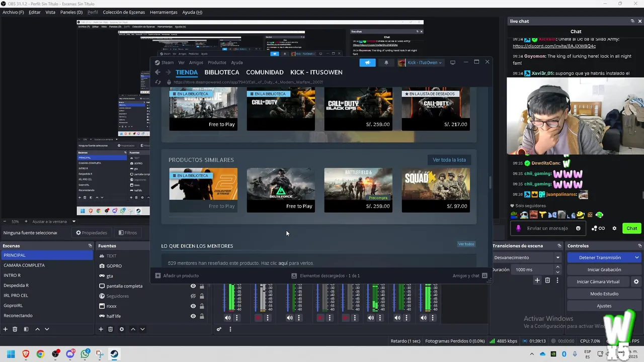
Task: Remove scene transition with trash icon
Action: point(547,281)
